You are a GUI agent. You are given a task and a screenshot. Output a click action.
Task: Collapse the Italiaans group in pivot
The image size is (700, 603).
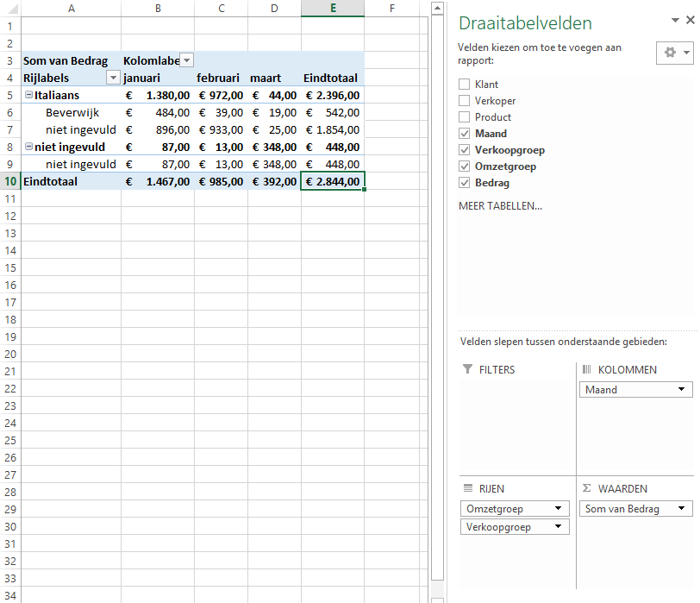(x=28, y=95)
